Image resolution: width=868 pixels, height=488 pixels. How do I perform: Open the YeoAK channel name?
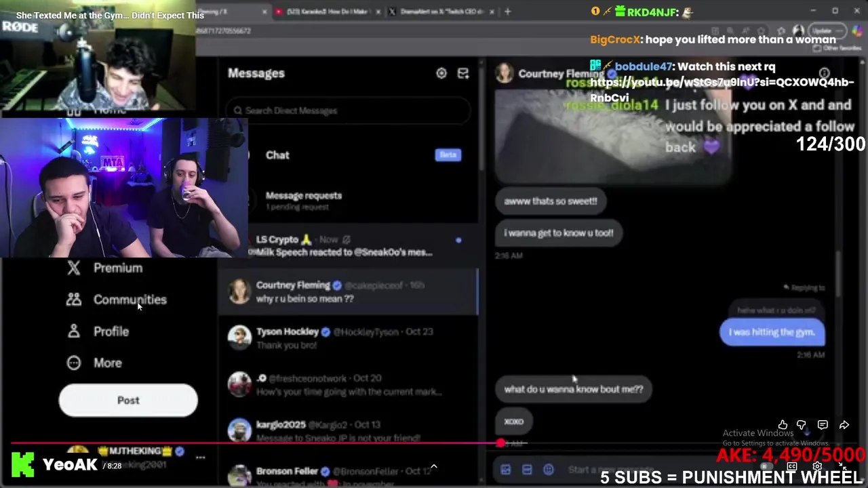coord(71,465)
